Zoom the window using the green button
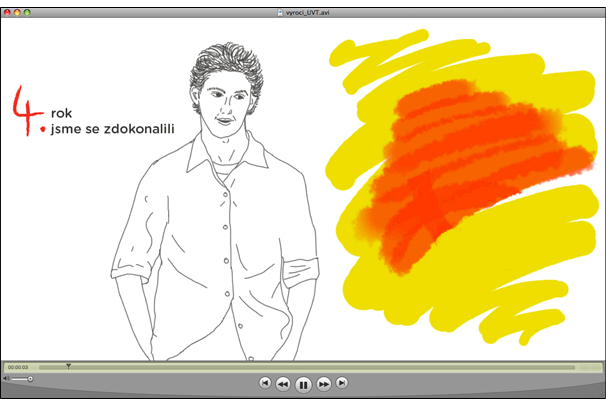 (28, 8)
